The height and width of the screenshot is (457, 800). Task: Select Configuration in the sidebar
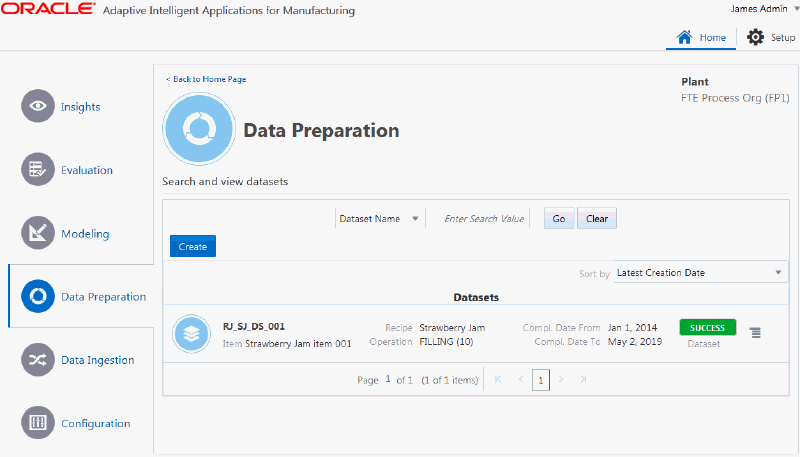click(x=96, y=423)
